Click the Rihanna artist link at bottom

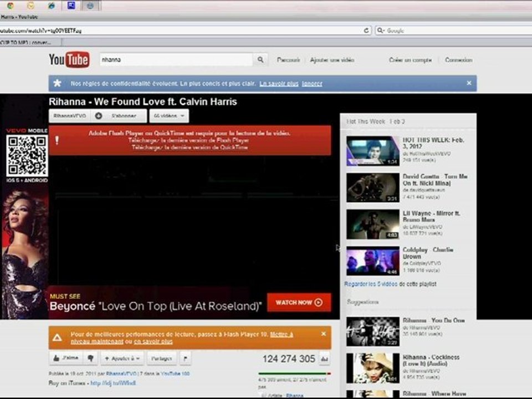coord(294,395)
